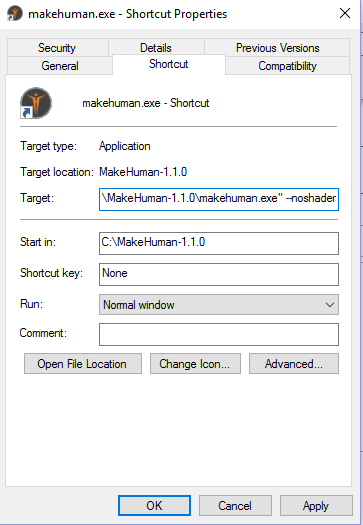Viewport: 363px width, 525px height.
Task: Click the 'Comment:' label
Action: point(43,333)
